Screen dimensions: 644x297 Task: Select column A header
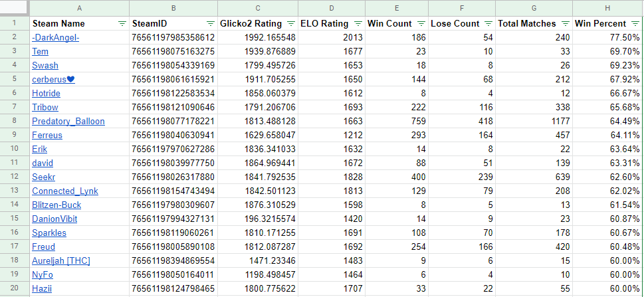click(x=79, y=8)
